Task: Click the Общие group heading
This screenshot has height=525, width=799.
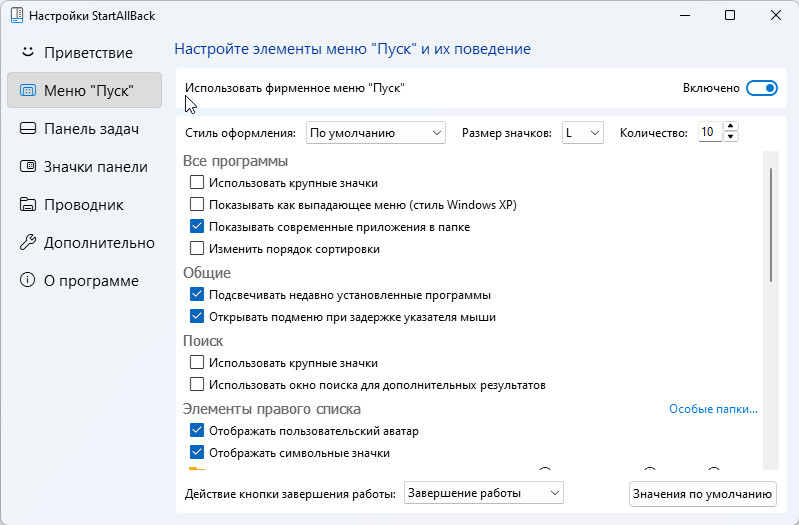Action: [x=207, y=273]
